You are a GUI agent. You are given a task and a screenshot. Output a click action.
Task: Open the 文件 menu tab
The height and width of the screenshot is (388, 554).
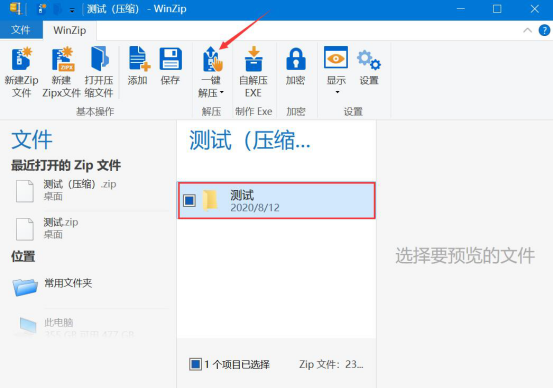pos(21,30)
